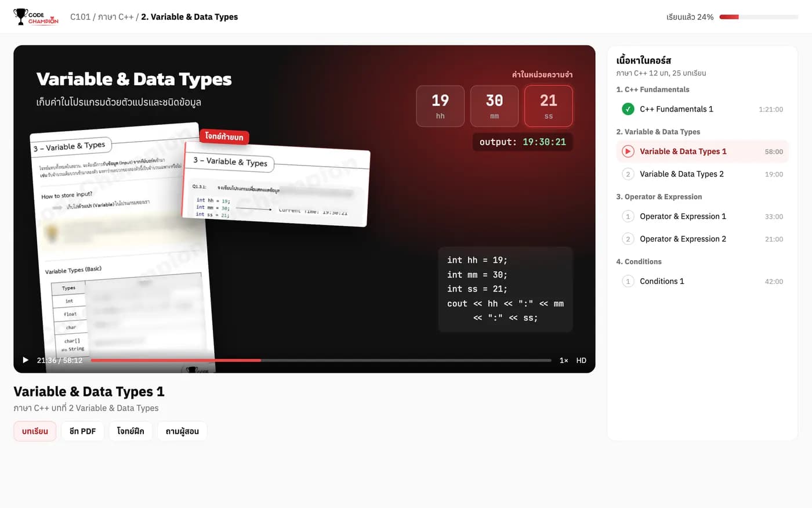Click the number circle beside Operator & Expression 1
Image resolution: width=812 pixels, height=508 pixels.
(628, 217)
